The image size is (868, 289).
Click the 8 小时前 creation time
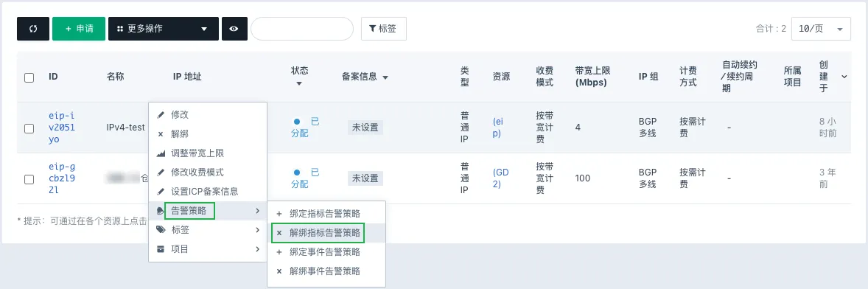coord(827,128)
